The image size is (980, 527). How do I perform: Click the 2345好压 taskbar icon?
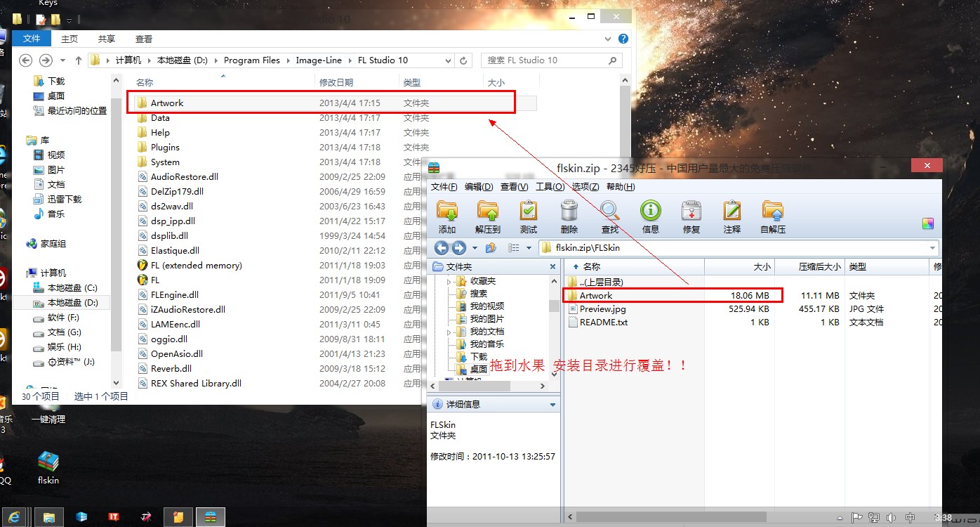(x=211, y=516)
